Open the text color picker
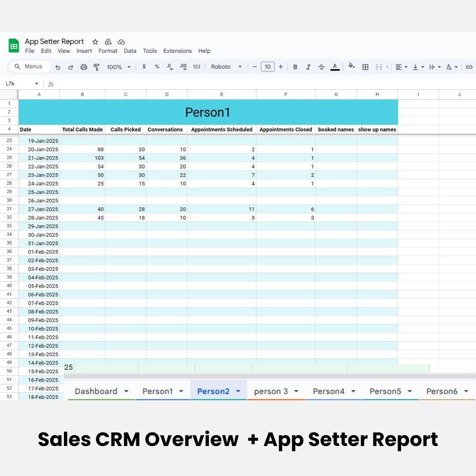Viewport: 476px width, 476px height. click(335, 67)
